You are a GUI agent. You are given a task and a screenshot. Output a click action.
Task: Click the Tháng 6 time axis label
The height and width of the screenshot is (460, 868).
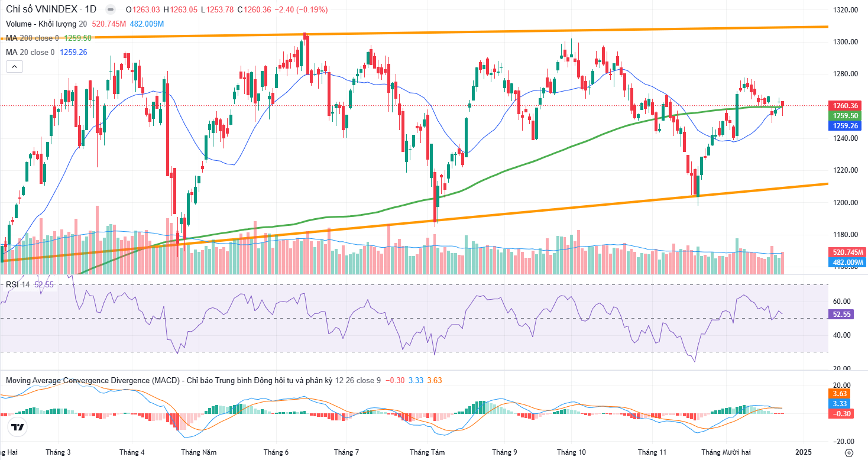(x=276, y=452)
